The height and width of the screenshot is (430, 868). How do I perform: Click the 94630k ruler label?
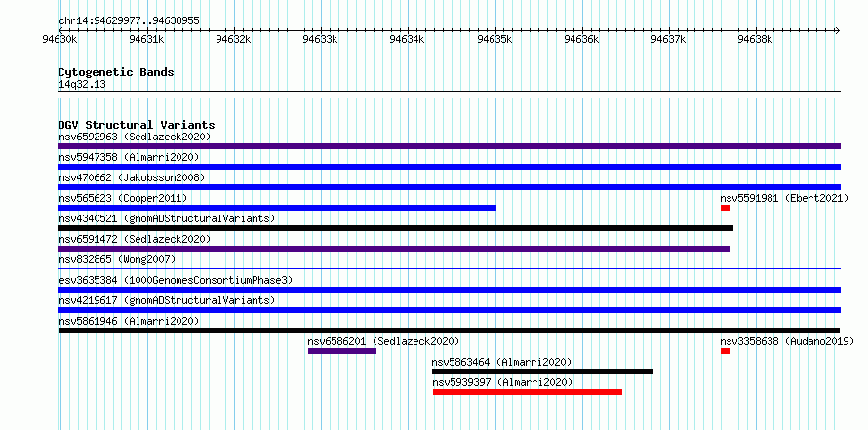pos(59,39)
